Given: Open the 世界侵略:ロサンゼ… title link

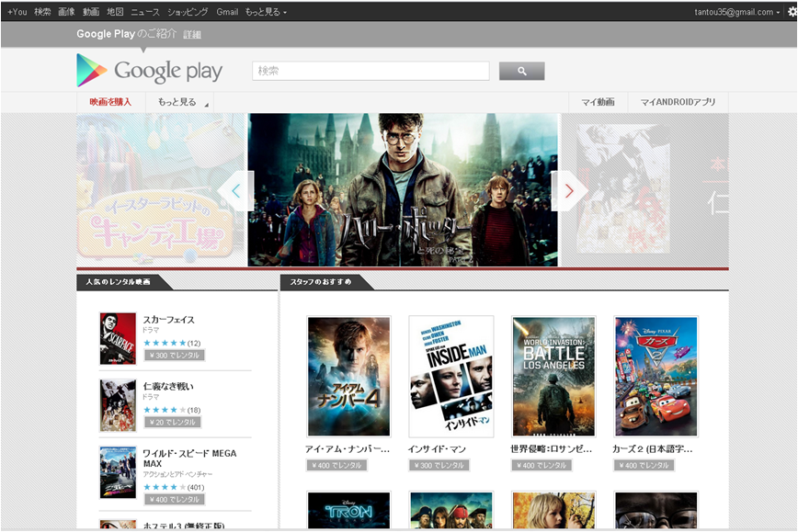Looking at the screenshot, I should tap(552, 449).
